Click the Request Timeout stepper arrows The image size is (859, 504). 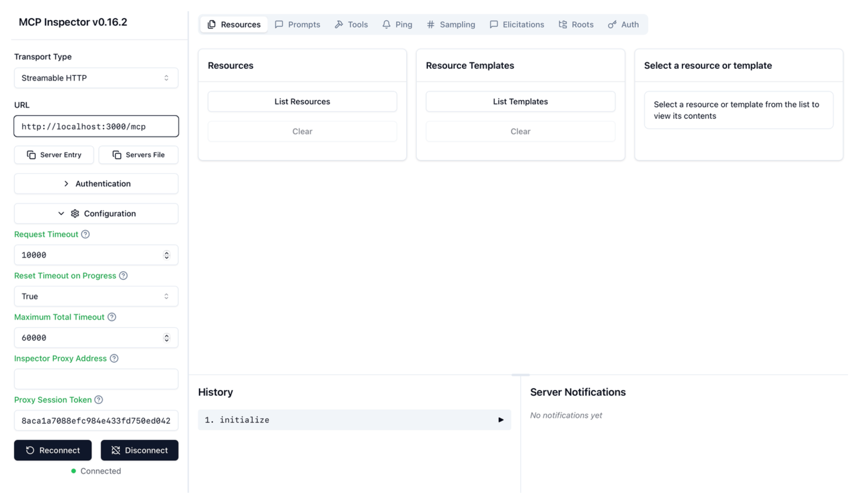[x=167, y=255]
